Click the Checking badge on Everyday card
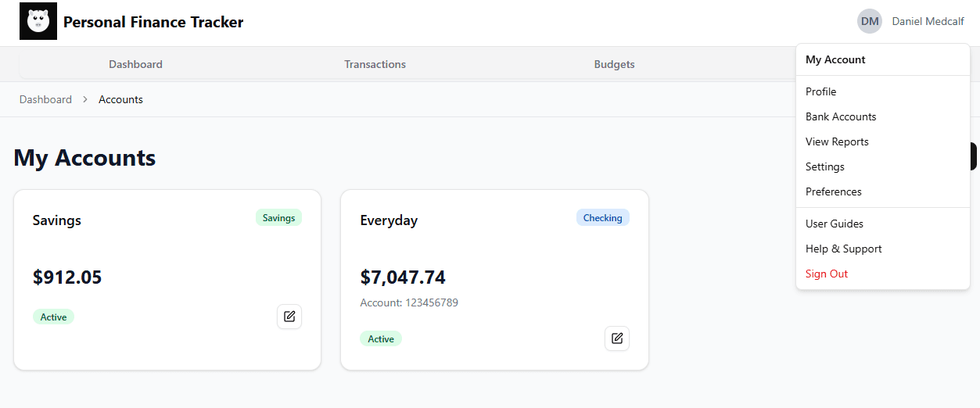The image size is (980, 408). [x=602, y=218]
